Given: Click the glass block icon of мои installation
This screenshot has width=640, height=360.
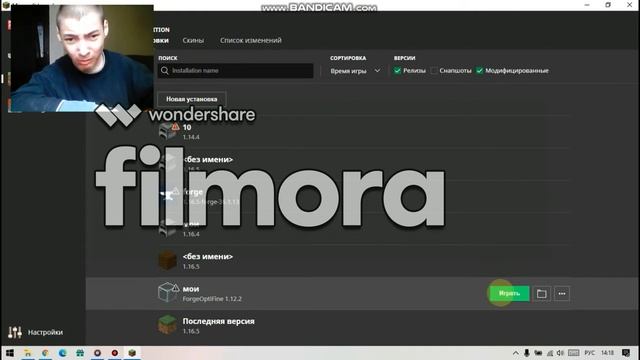Looking at the screenshot, I should (x=167, y=292).
